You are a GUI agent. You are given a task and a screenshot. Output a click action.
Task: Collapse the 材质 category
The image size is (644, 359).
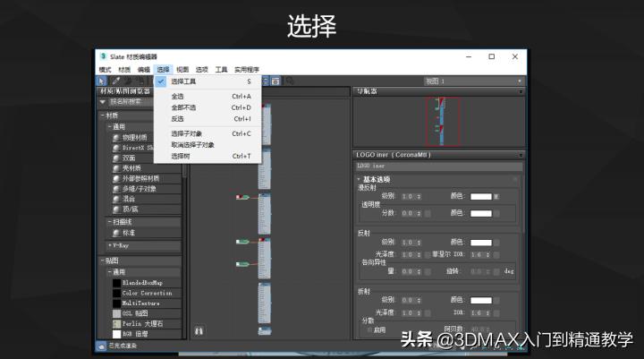[103, 115]
